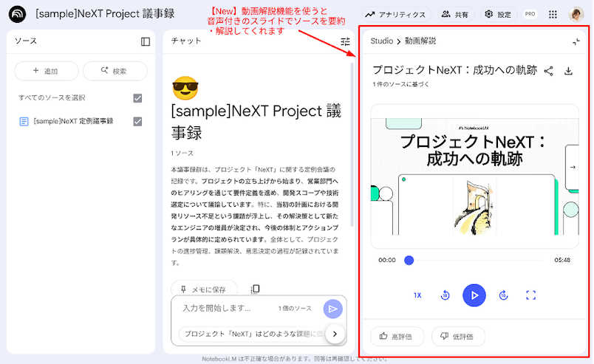Open the Settings (設定) gear button
Screen dimensions: 594x364
499,14
